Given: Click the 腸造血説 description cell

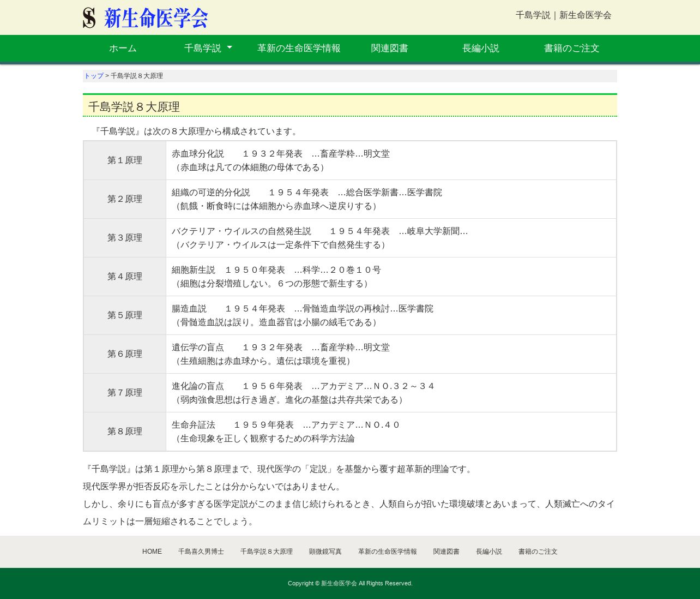Looking at the screenshot, I should (391, 315).
